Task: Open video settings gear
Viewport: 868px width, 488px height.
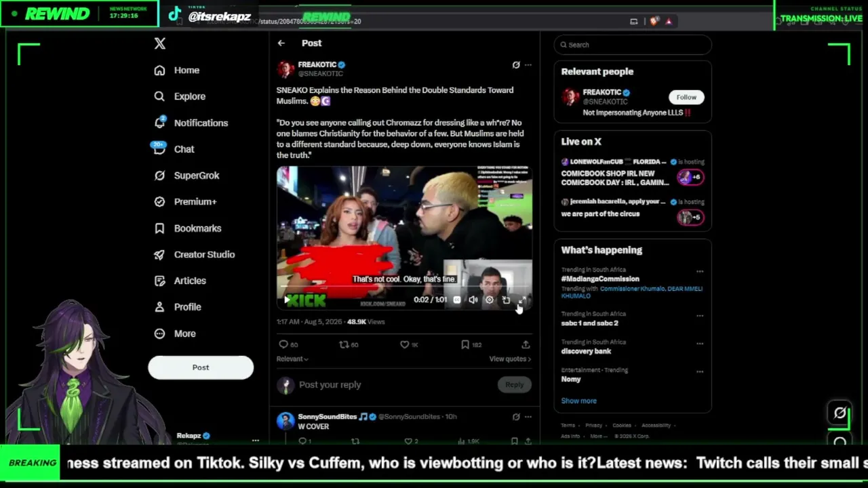Action: coord(490,300)
